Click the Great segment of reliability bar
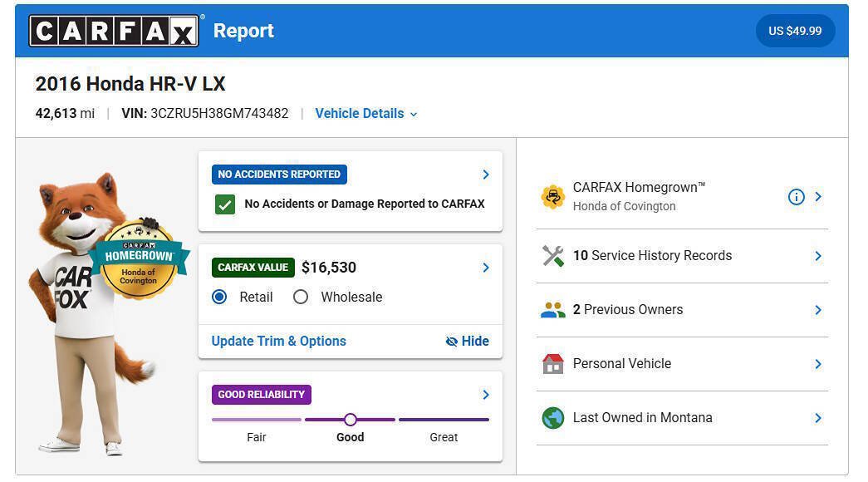This screenshot has width=868, height=482. [444, 420]
